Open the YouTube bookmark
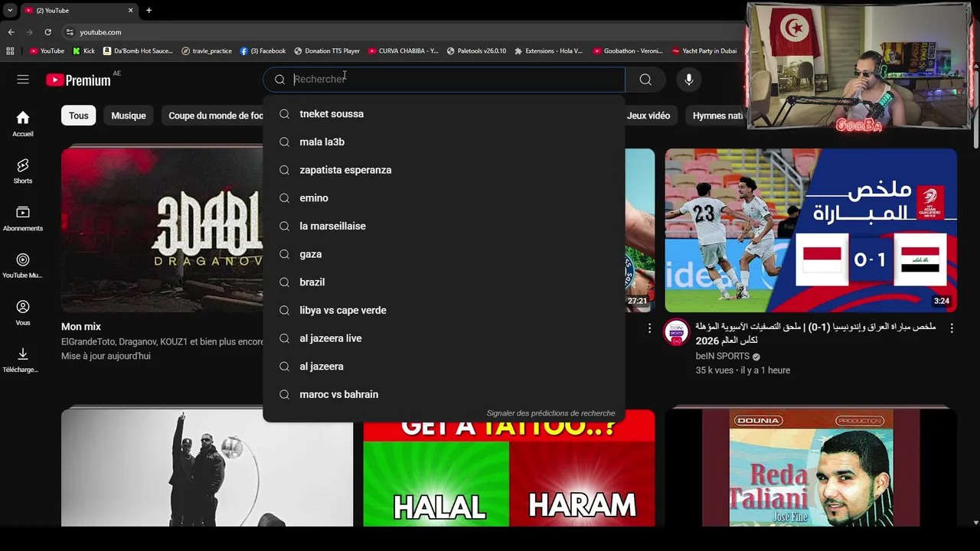This screenshot has height=551, width=980. (47, 51)
